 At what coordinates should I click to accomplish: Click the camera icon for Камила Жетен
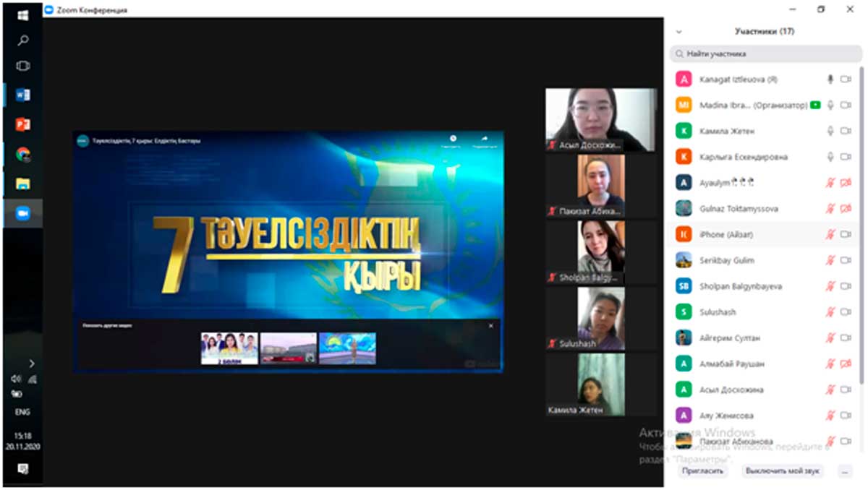tap(845, 131)
